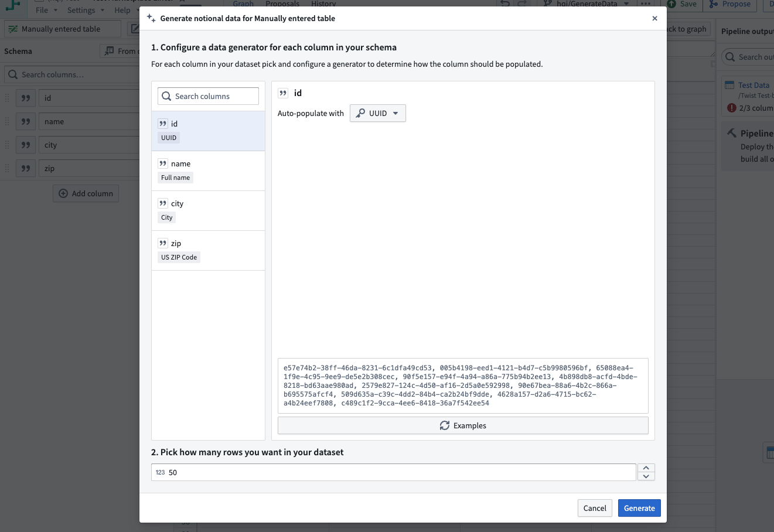
Task: Click string type icon of schema id row
Action: tap(26, 98)
